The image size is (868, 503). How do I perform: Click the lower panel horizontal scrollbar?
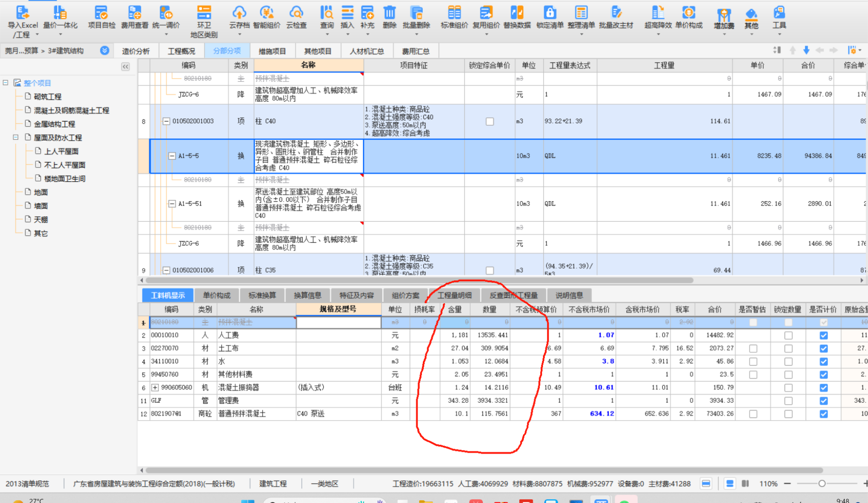[x=484, y=470]
